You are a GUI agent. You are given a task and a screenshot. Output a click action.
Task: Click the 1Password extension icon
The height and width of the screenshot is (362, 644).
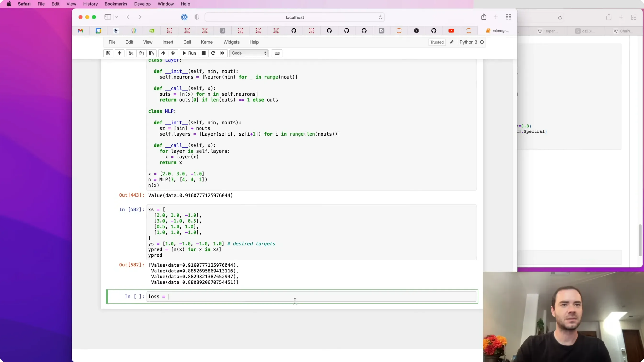184,17
